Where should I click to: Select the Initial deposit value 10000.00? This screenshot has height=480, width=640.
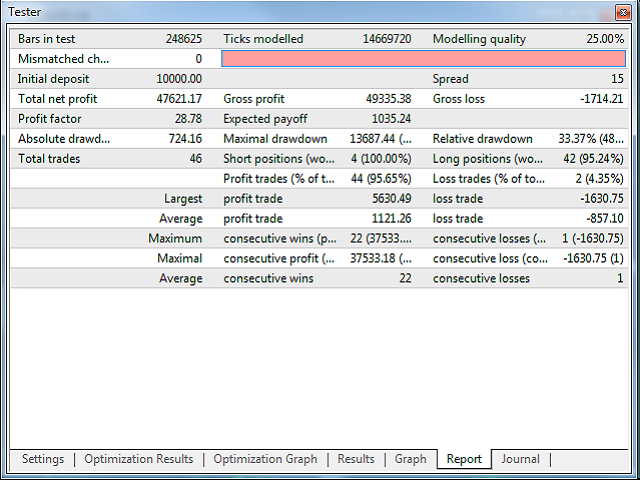179,79
